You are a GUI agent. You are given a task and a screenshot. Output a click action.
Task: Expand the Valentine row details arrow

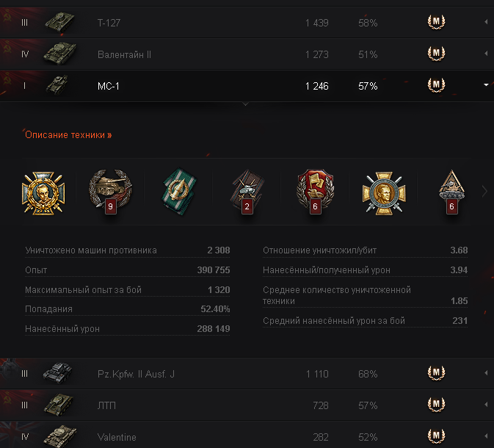486,437
